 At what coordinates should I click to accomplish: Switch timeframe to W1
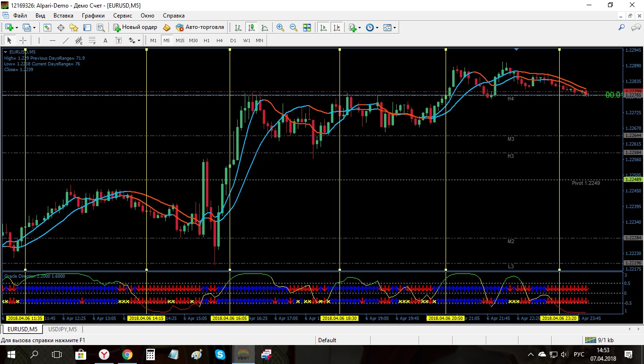tap(247, 40)
